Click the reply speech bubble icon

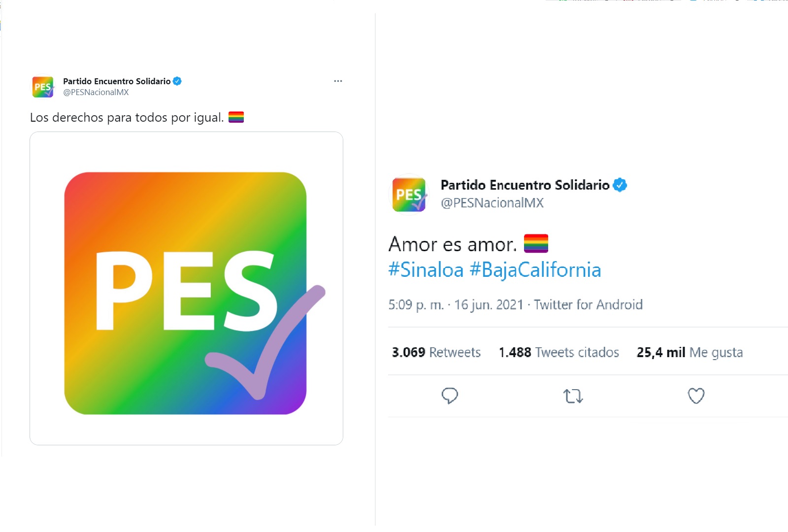[x=450, y=396]
